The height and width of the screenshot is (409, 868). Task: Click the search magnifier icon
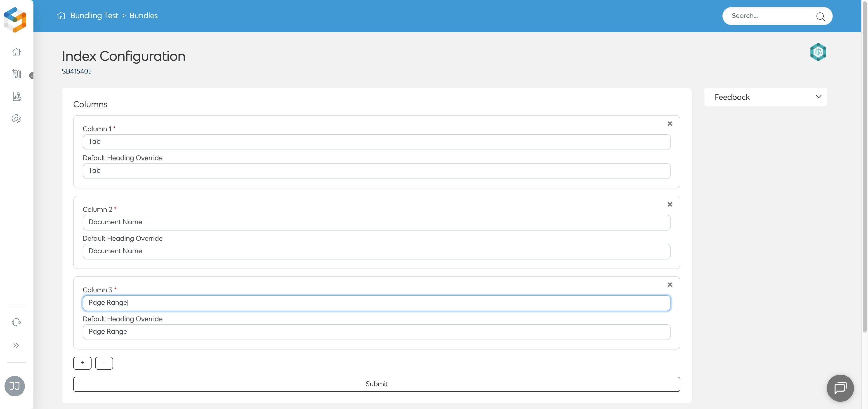[x=820, y=16]
